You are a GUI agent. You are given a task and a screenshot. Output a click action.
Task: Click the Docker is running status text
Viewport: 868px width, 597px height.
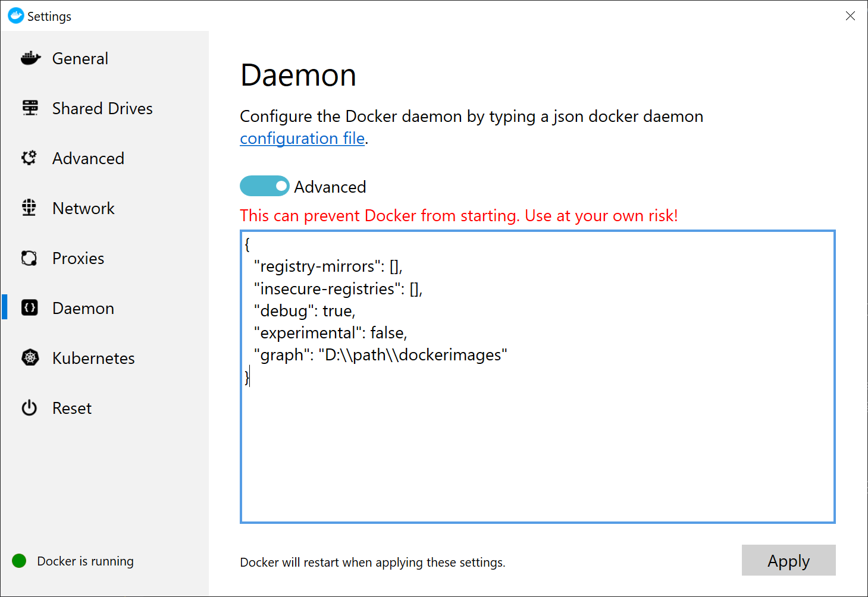(85, 560)
